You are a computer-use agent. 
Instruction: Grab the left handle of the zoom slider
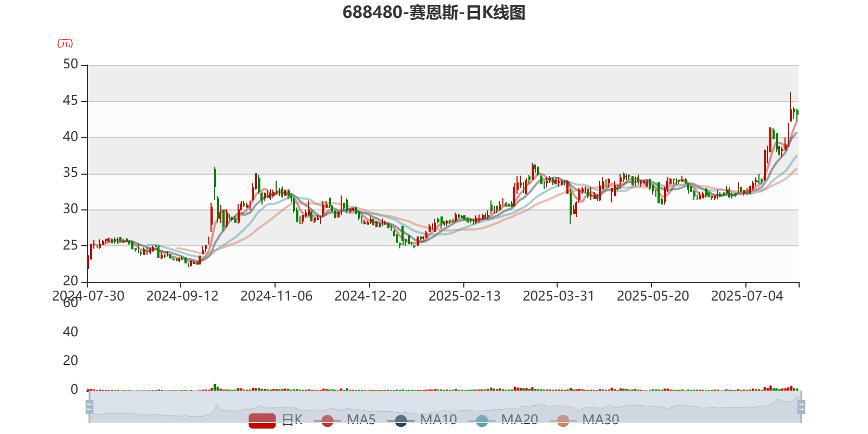[90, 407]
